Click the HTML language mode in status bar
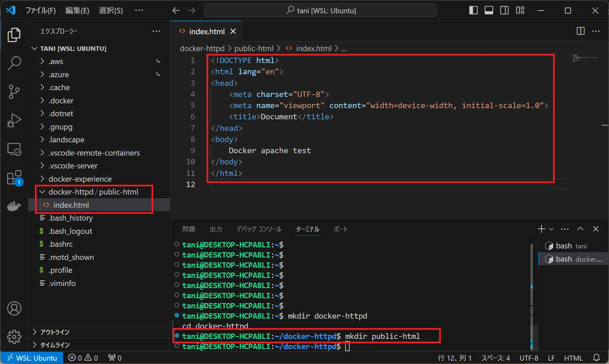The width and height of the screenshot is (609, 364). pyautogui.click(x=573, y=358)
